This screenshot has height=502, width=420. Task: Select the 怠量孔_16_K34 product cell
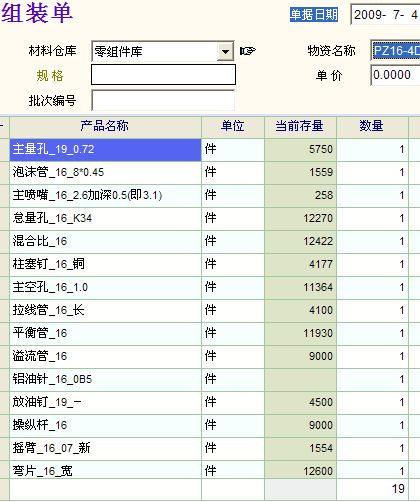tap(105, 218)
